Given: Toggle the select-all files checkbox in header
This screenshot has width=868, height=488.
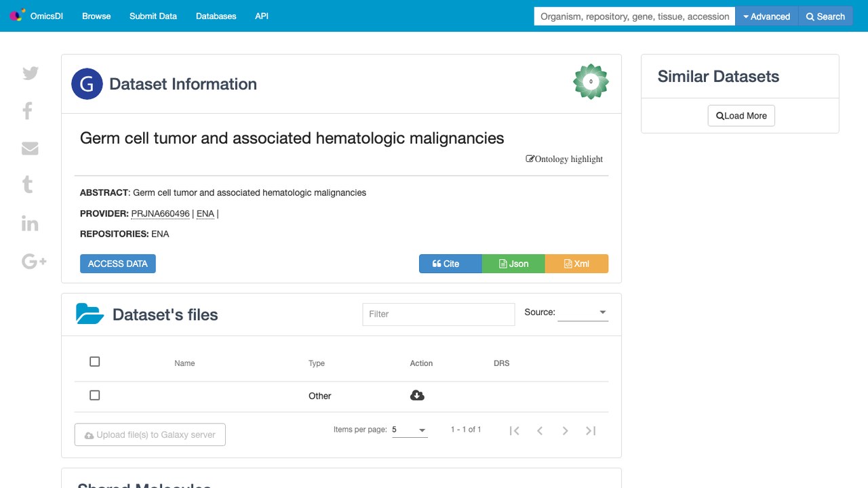Looking at the screenshot, I should (95, 362).
